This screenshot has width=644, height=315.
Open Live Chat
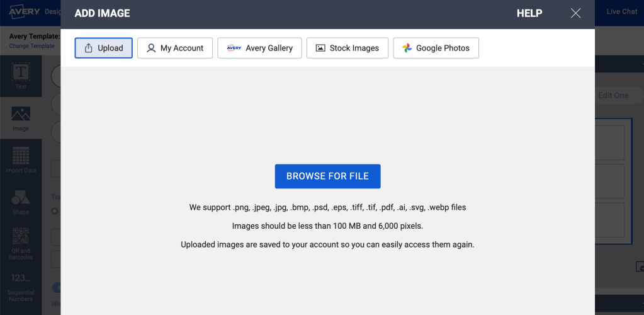pyautogui.click(x=621, y=11)
